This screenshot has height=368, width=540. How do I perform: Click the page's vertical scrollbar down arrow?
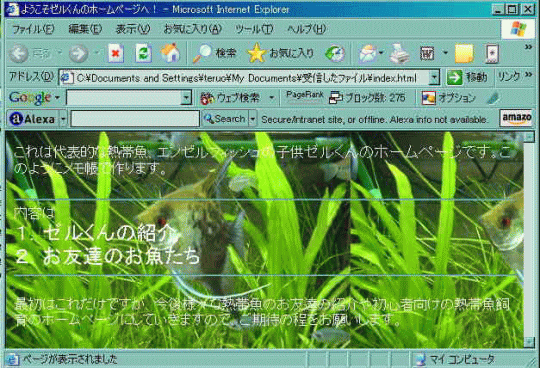[529, 342]
